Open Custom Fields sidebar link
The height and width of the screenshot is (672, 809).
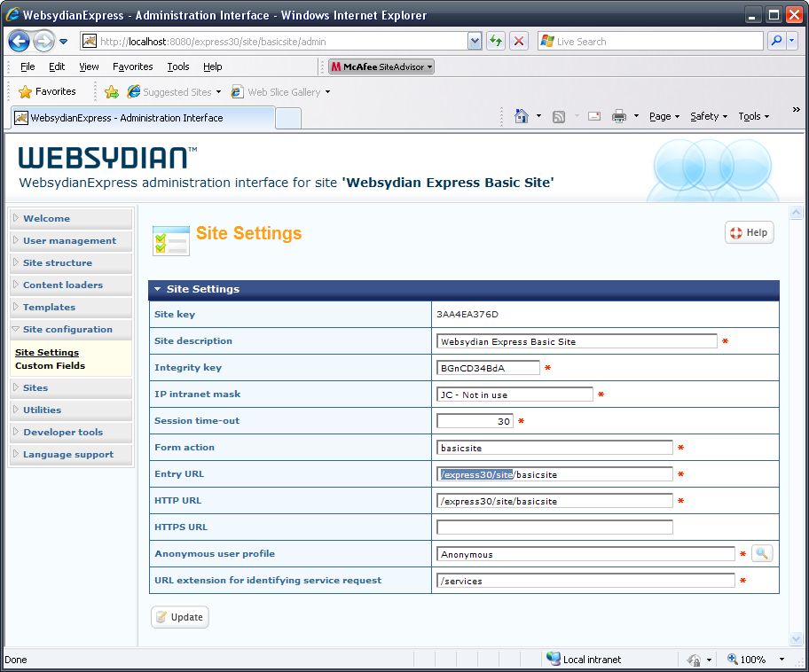(x=50, y=365)
